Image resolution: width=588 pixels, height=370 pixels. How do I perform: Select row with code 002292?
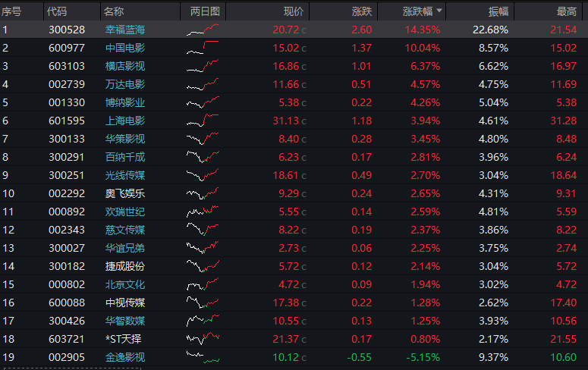[294, 193]
